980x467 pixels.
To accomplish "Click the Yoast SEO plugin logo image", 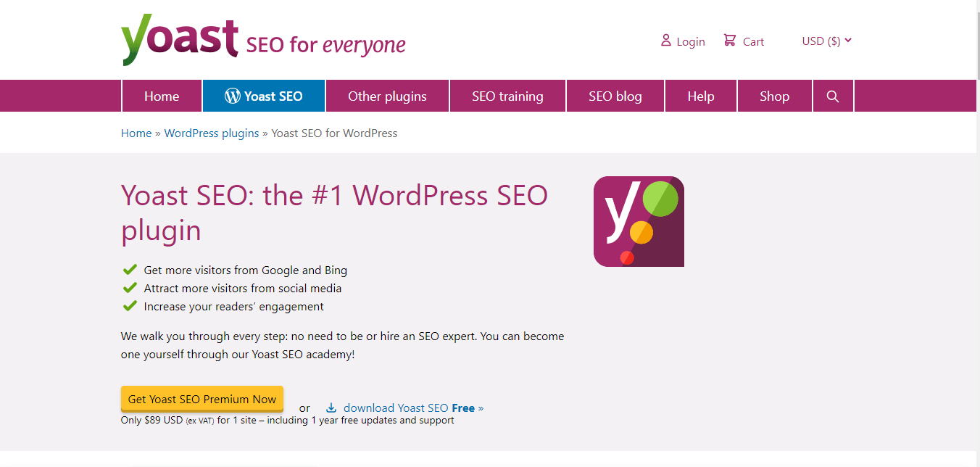I will click(x=639, y=221).
